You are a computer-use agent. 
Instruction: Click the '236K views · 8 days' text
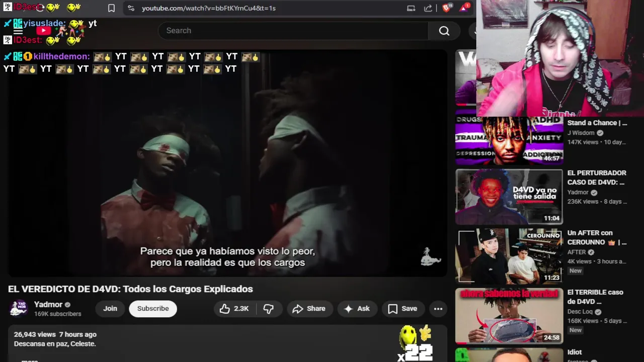pos(597,202)
